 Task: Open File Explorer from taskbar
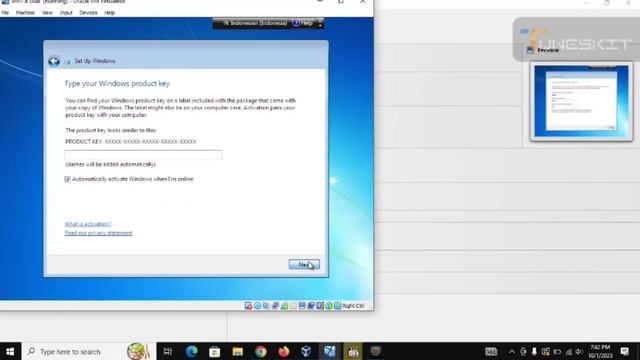tap(238, 351)
